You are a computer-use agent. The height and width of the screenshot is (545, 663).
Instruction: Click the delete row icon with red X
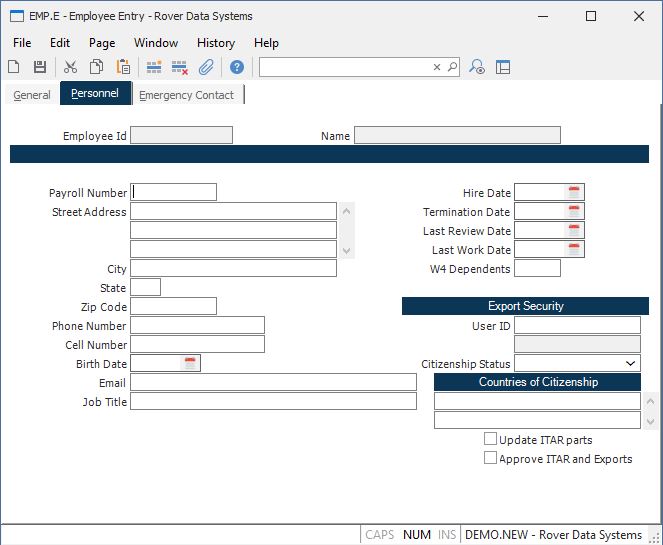pyautogui.click(x=180, y=67)
